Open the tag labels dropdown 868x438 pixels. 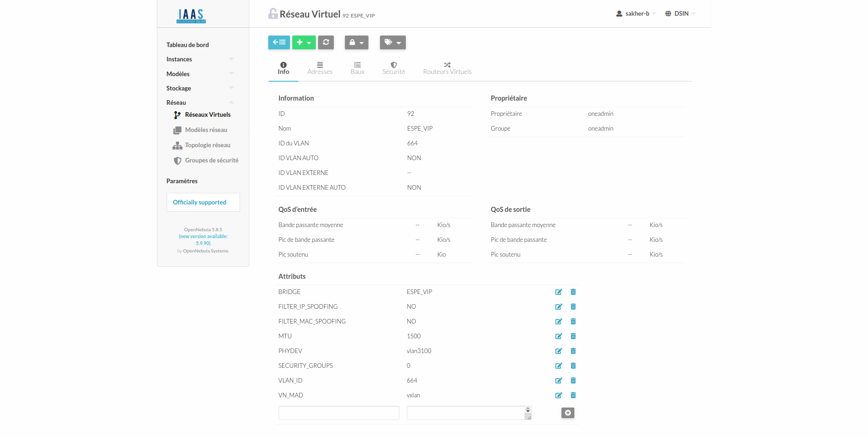pyautogui.click(x=392, y=42)
